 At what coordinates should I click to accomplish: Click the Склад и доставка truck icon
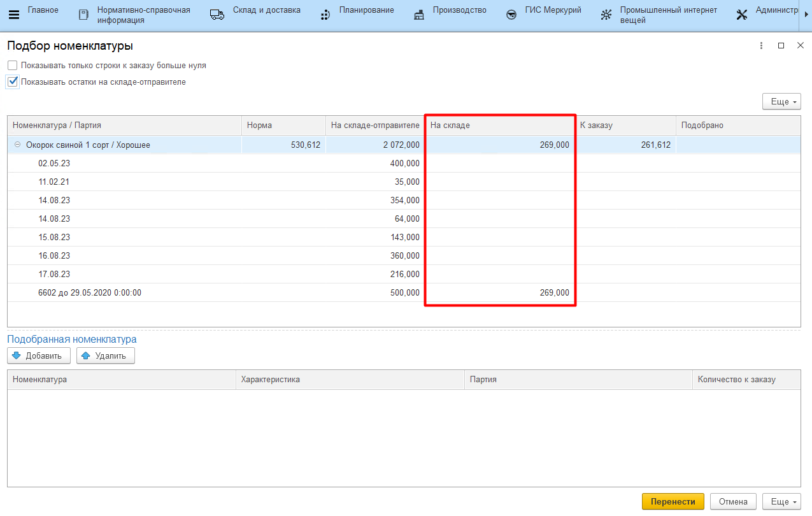click(x=217, y=15)
